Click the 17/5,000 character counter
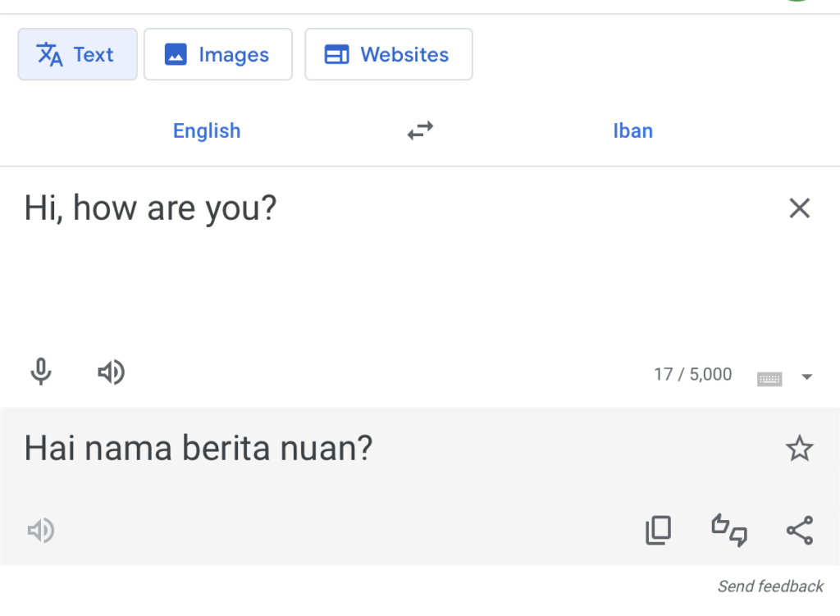This screenshot has width=840, height=616. click(692, 374)
